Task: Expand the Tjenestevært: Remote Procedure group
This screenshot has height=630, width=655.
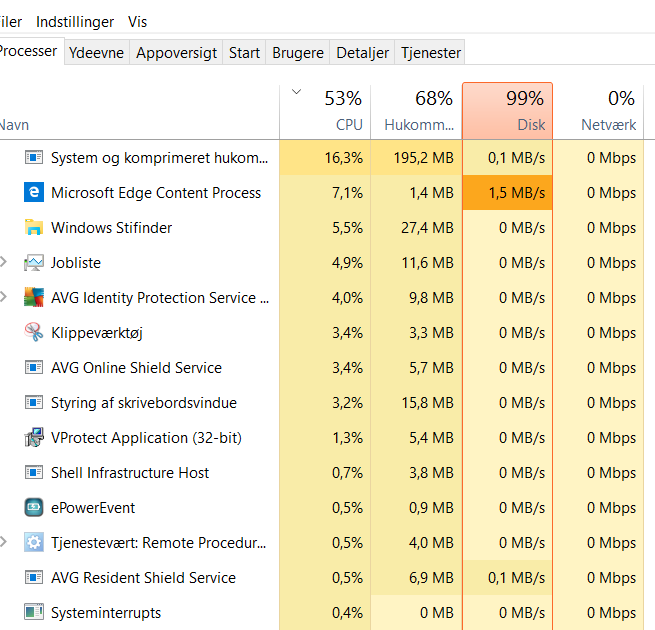Action: (4, 543)
